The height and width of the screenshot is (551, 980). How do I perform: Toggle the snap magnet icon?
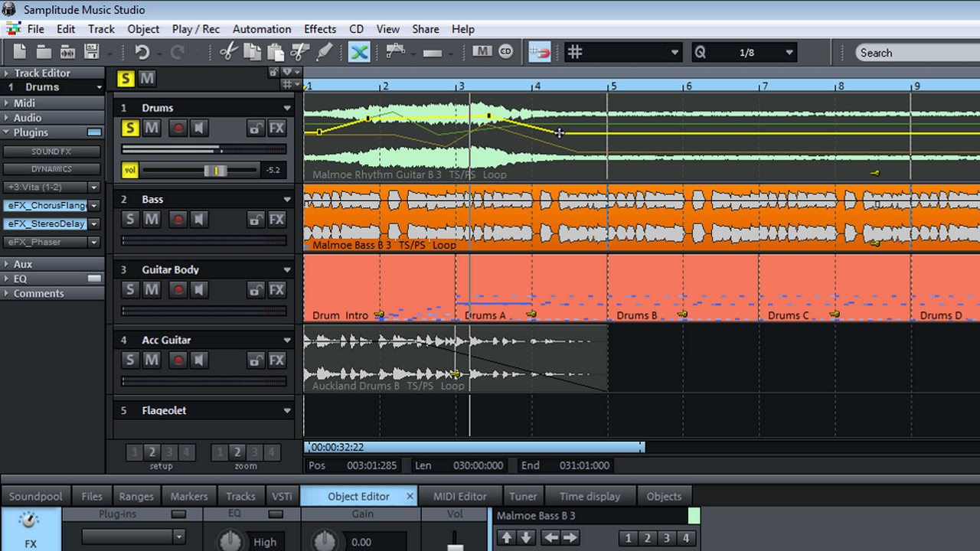540,52
